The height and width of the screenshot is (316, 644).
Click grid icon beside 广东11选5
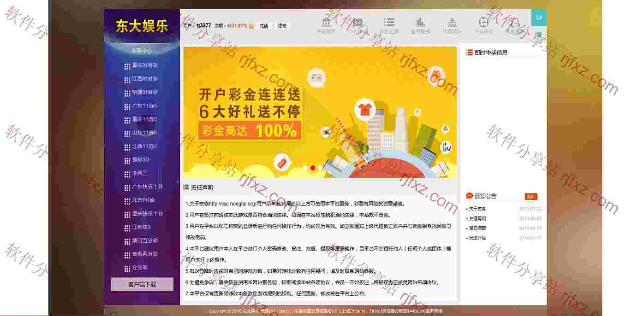tap(127, 106)
